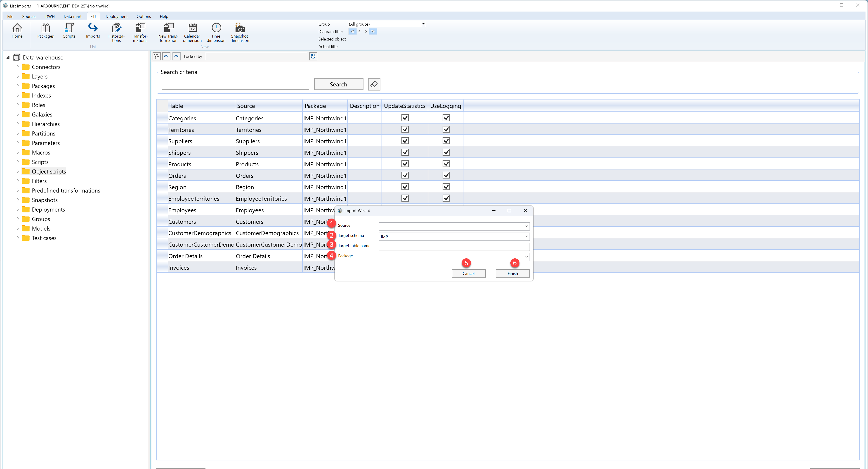Switch to the Data mart ribbon tab
The image size is (868, 469).
(x=72, y=16)
